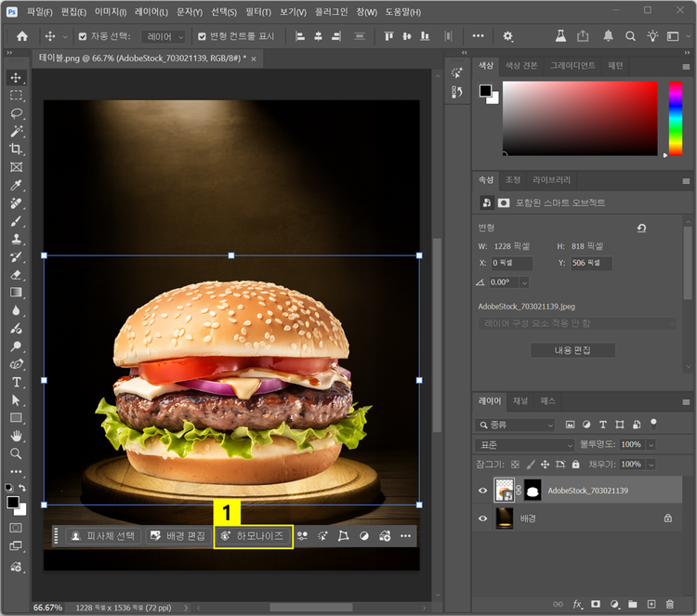The width and height of the screenshot is (697, 616).
Task: Select the Dodge tool
Action: [x=16, y=347]
